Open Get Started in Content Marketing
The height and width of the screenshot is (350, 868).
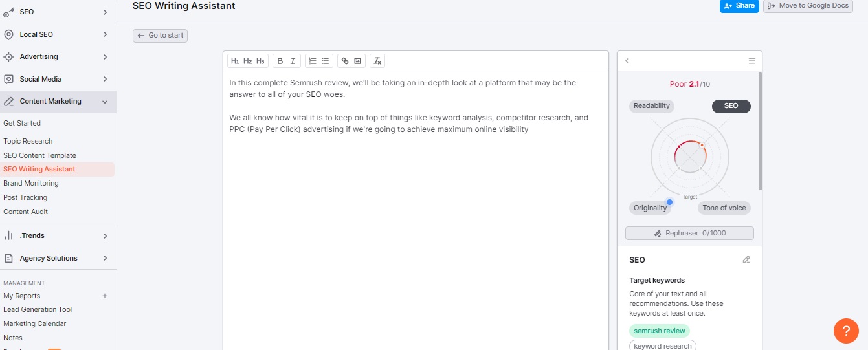[x=22, y=123]
